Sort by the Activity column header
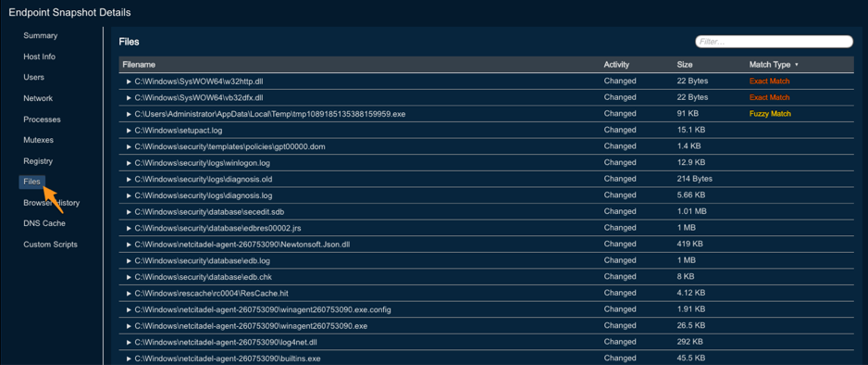Viewport: 868px width, 365px height. point(616,65)
